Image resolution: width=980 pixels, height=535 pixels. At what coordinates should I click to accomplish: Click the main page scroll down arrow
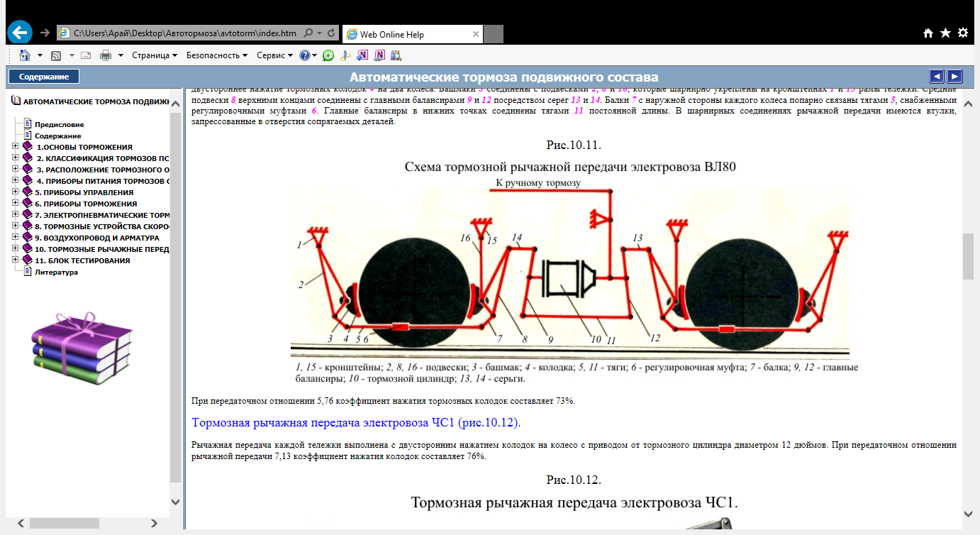pyautogui.click(x=968, y=513)
